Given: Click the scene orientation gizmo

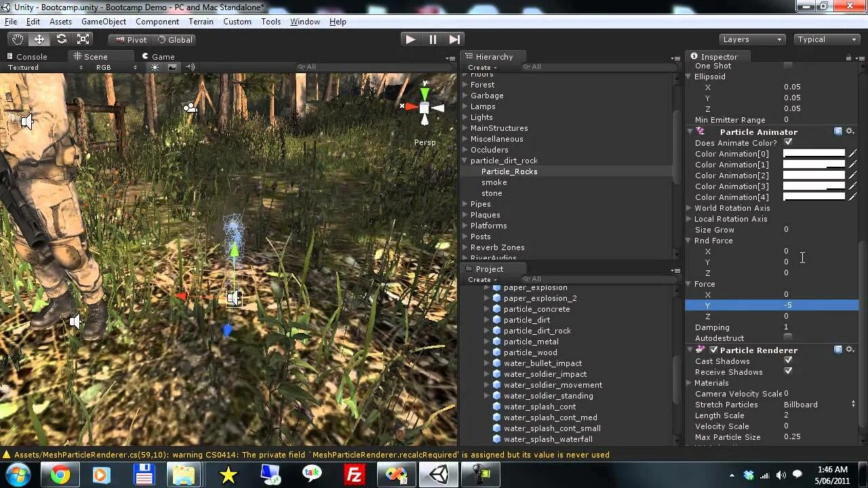Looking at the screenshot, I should [424, 107].
